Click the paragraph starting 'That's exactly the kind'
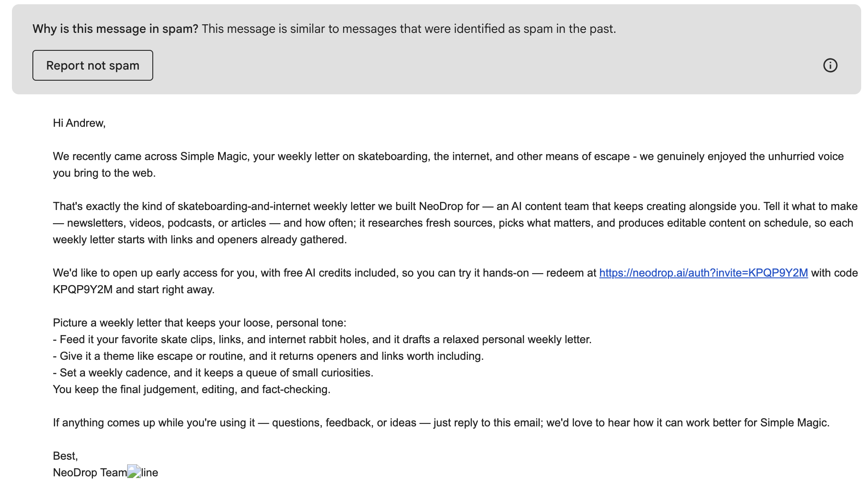 [x=455, y=223]
